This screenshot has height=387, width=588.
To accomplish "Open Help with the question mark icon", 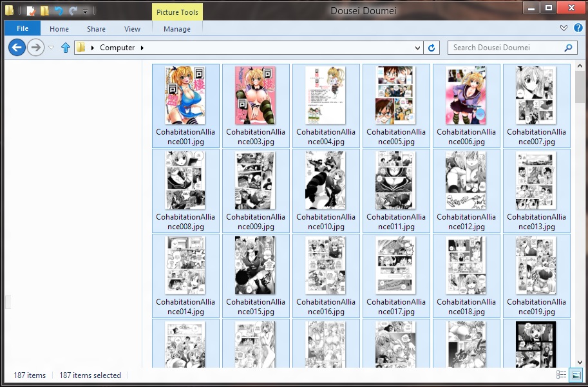I will click(x=578, y=28).
